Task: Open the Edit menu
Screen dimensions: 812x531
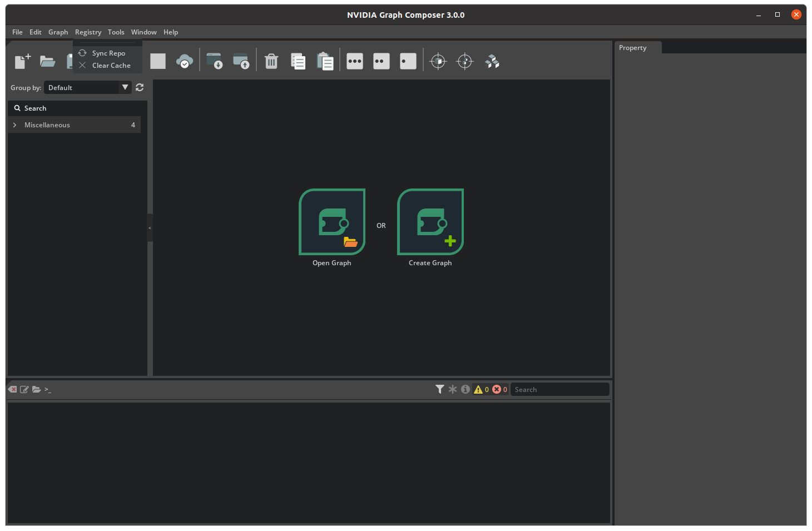Action: [x=36, y=32]
